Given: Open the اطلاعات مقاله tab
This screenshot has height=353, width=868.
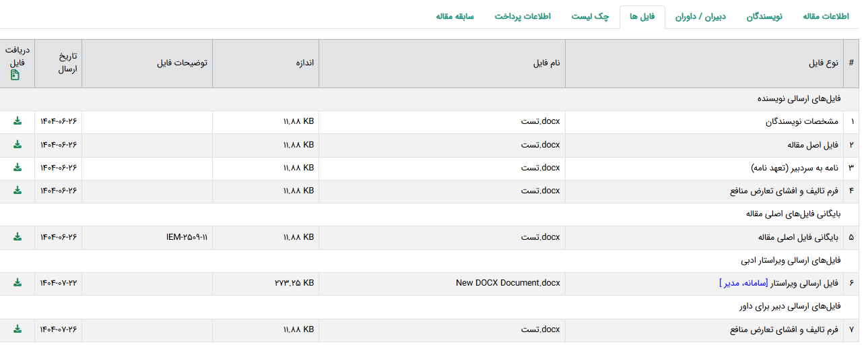Looking at the screenshot, I should tap(826, 17).
